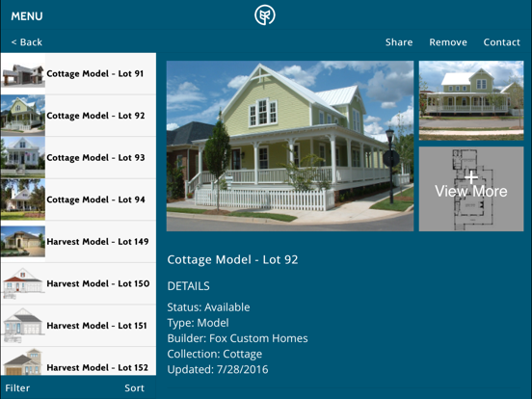Image resolution: width=532 pixels, height=399 pixels.
Task: Click the Updated: 7/28/2016 text
Action: [218, 369]
